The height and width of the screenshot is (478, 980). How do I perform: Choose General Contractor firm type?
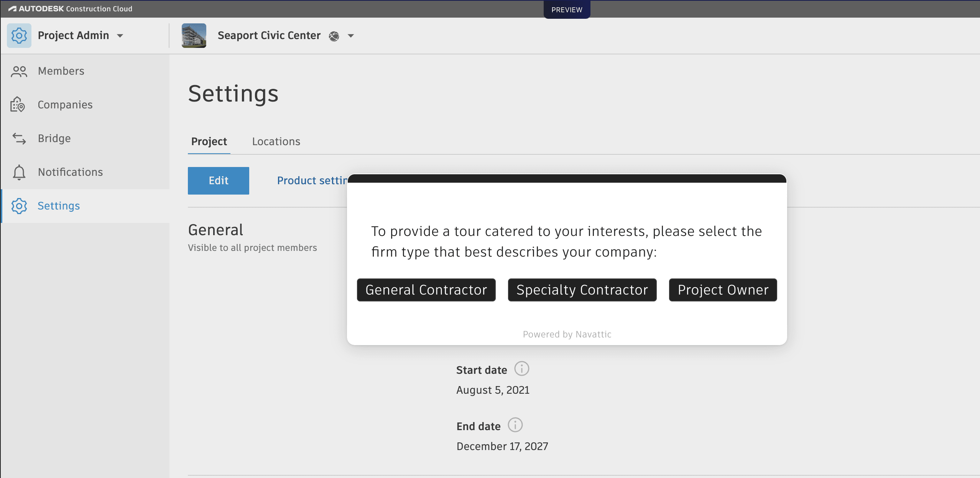[x=426, y=290]
